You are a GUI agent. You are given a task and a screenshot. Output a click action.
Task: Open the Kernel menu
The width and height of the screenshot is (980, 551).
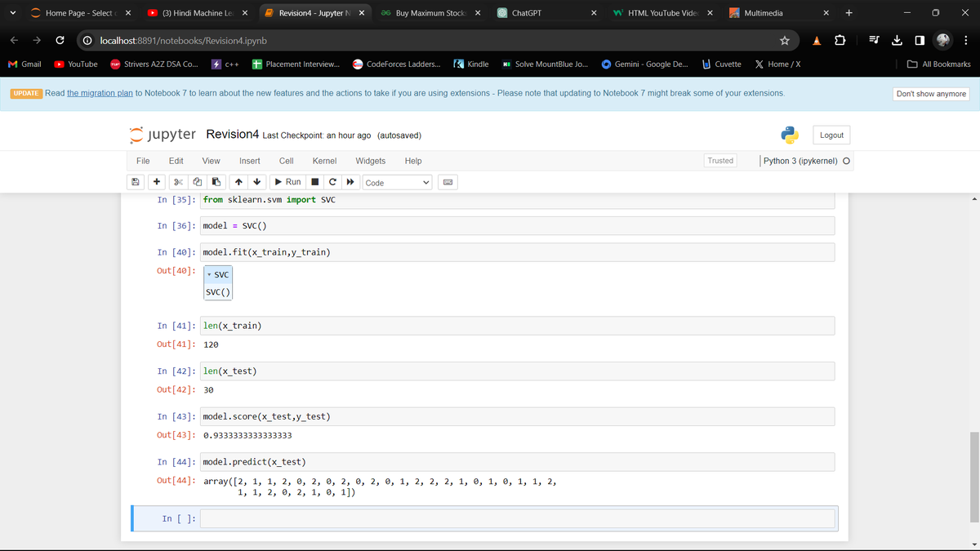324,161
